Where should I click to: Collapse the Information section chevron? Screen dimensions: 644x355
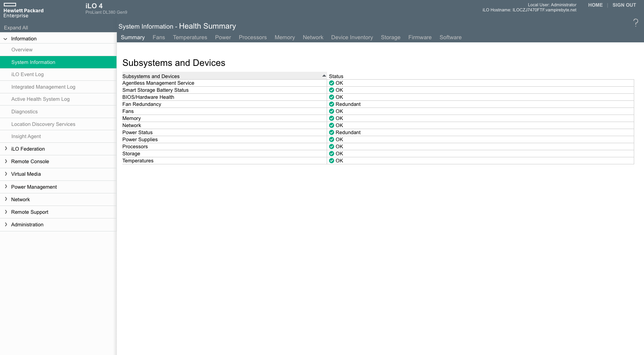tap(5, 39)
